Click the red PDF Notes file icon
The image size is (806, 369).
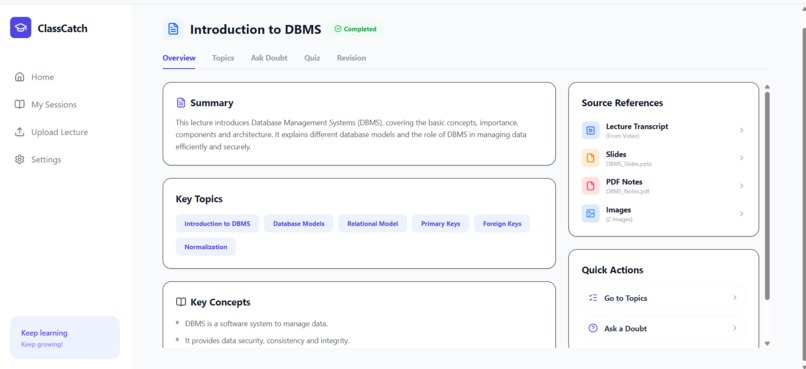click(x=591, y=186)
